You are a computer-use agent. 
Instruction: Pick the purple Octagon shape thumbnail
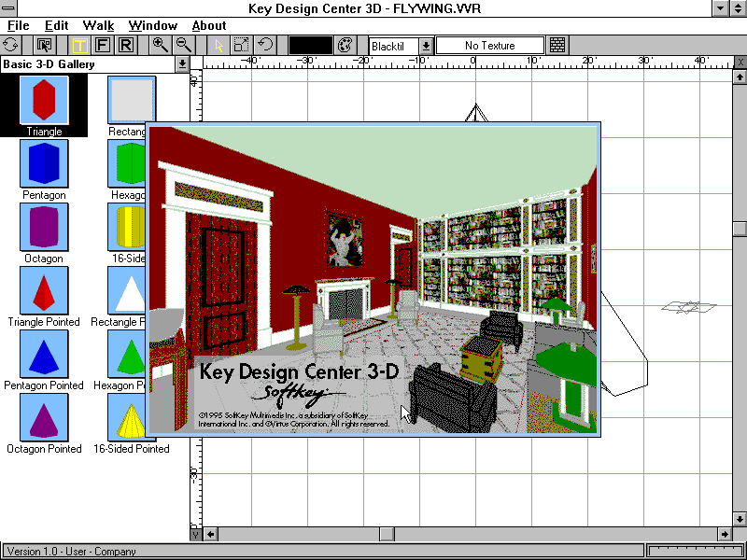pyautogui.click(x=44, y=227)
